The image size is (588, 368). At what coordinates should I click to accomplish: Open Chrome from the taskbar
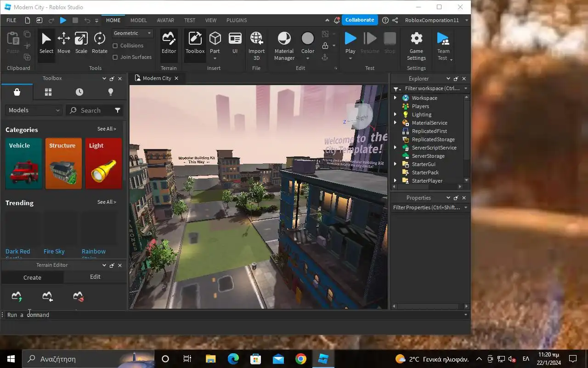301,359
